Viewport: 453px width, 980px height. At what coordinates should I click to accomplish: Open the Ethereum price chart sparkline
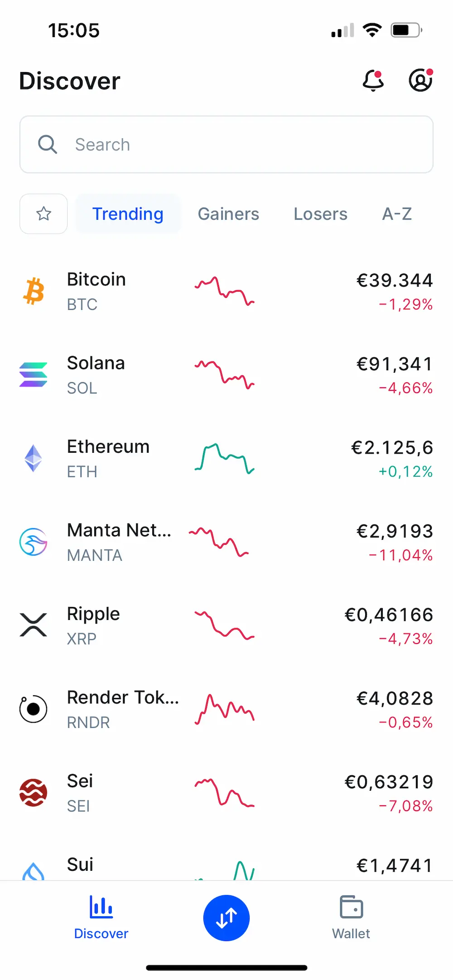(225, 458)
